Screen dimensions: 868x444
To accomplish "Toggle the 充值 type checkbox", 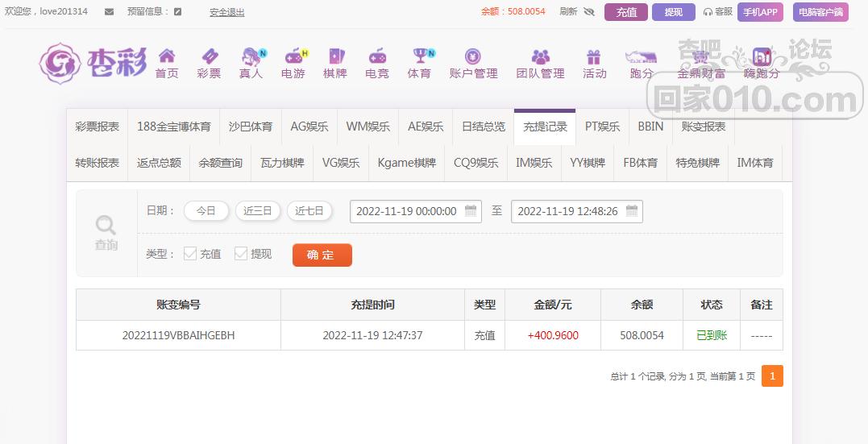I will [190, 254].
